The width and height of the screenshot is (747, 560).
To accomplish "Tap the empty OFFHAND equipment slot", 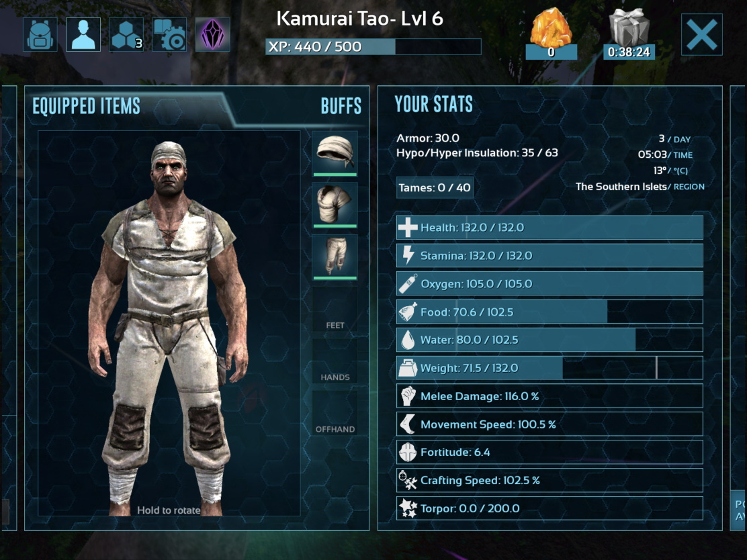I will (335, 413).
